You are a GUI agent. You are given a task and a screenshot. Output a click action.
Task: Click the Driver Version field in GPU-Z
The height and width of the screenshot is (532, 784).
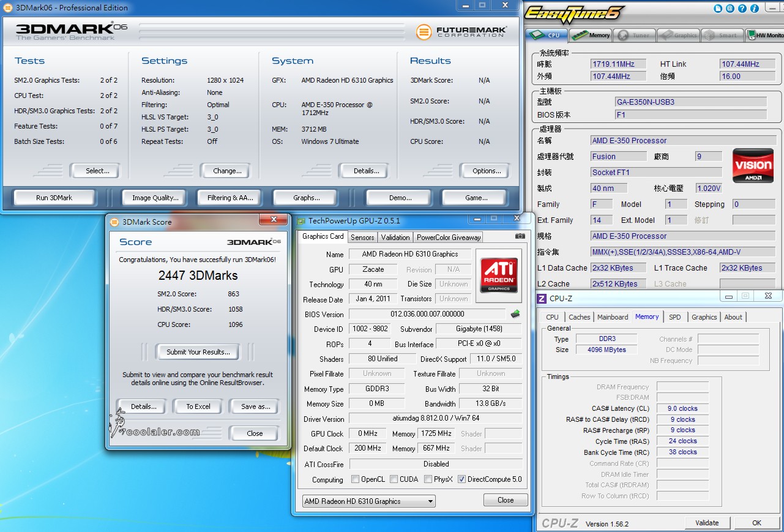(x=436, y=419)
